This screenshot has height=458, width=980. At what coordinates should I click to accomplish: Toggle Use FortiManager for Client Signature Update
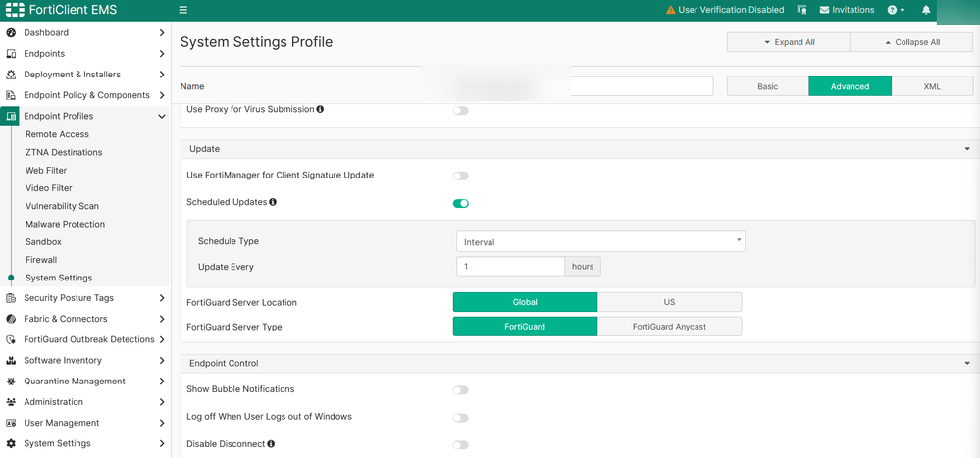tap(461, 177)
